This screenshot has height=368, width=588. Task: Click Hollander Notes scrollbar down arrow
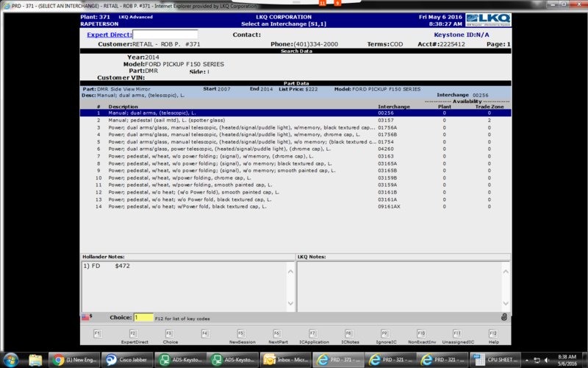(x=290, y=303)
